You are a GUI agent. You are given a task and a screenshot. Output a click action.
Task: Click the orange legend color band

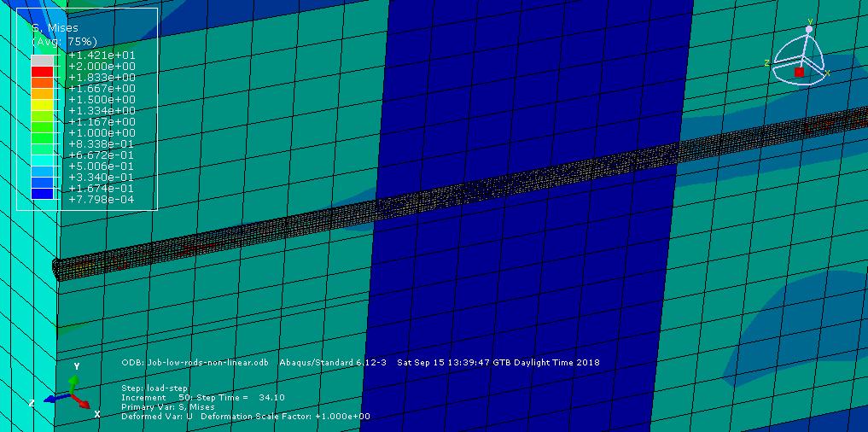[x=42, y=83]
